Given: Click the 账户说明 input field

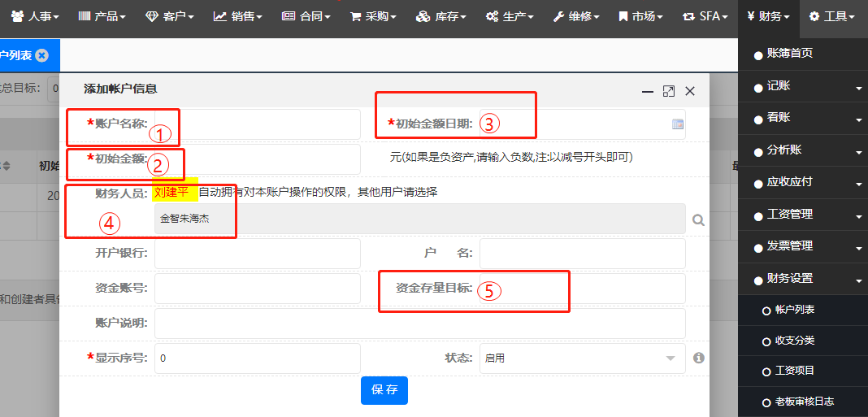Looking at the screenshot, I should tap(420, 324).
